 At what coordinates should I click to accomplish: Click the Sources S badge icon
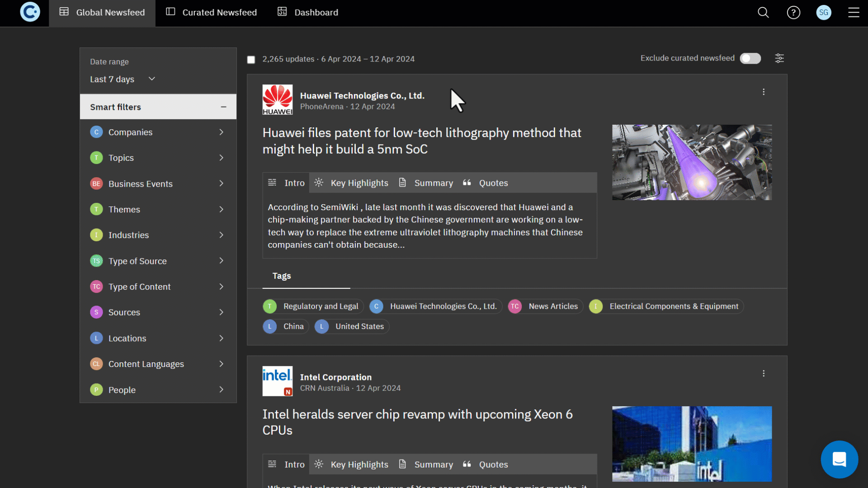tap(96, 312)
